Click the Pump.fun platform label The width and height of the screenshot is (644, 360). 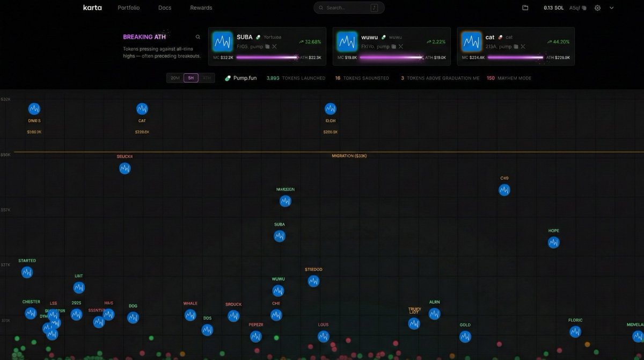click(x=240, y=78)
